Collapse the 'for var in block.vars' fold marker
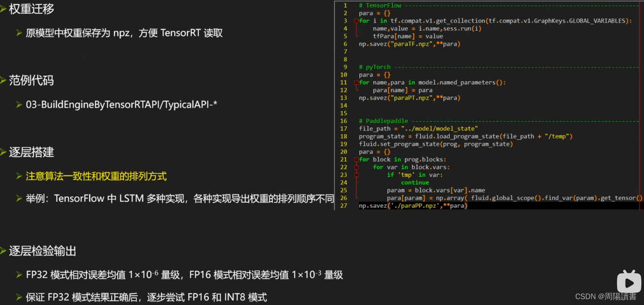This screenshot has height=305, width=644. (356, 167)
